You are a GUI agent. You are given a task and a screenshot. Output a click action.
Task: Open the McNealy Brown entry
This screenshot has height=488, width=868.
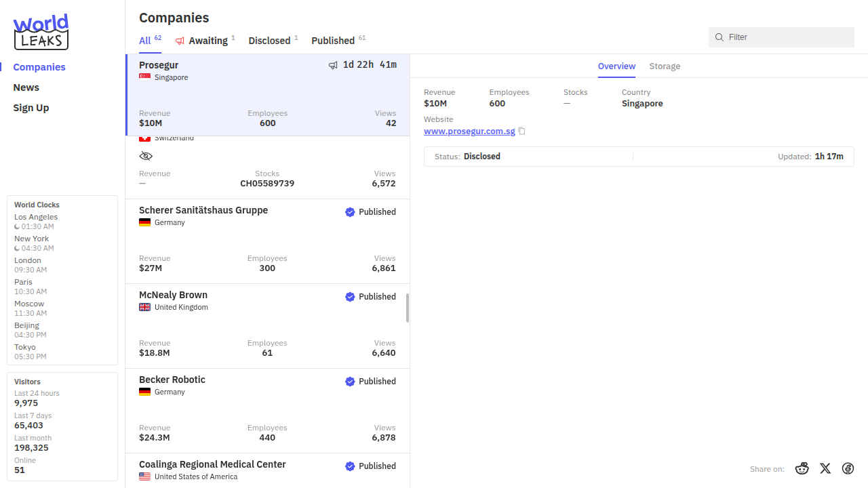pyautogui.click(x=268, y=326)
